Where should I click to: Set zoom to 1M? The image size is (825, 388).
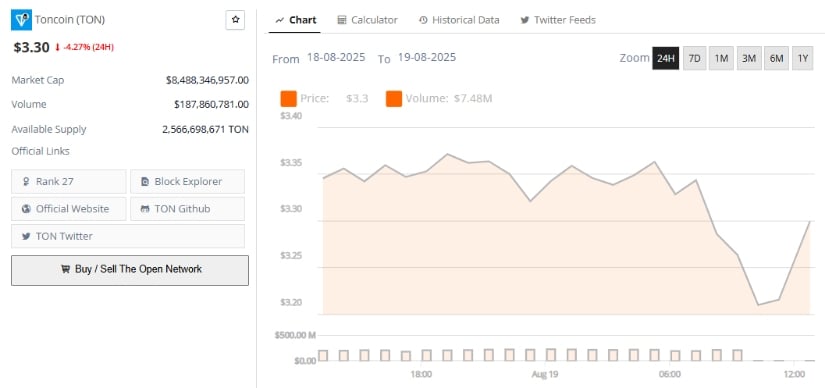point(721,58)
